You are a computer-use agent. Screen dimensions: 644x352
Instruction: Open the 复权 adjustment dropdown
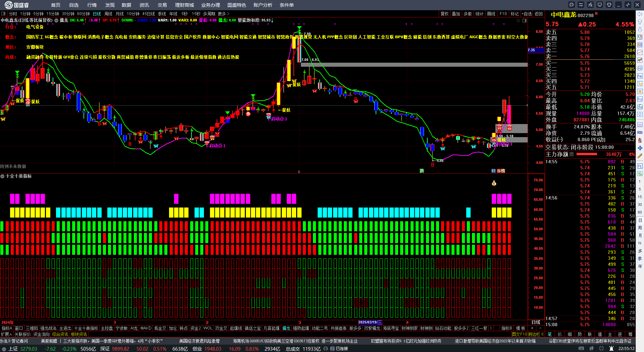444,14
